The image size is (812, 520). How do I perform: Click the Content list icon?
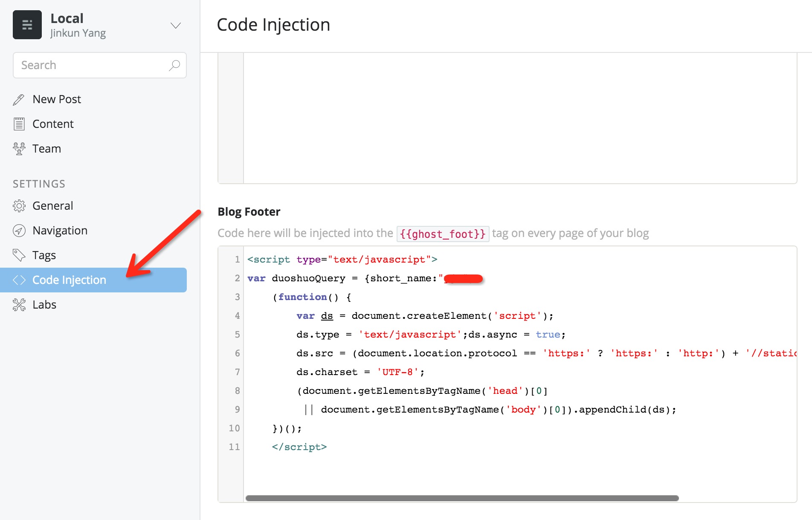pos(19,124)
